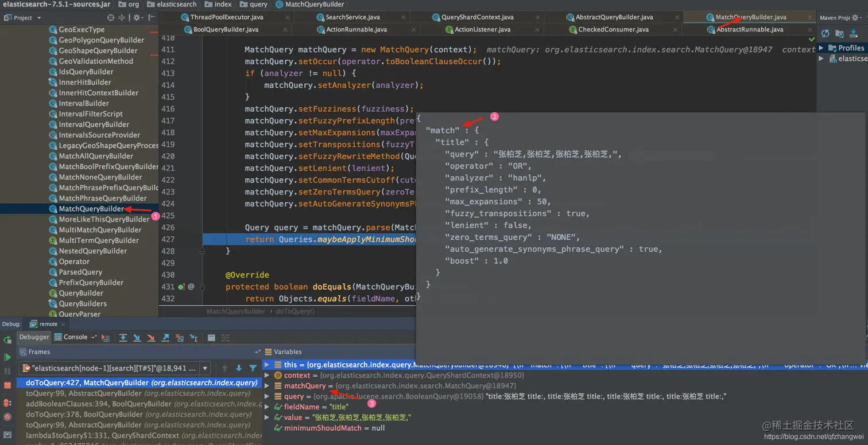Click Step Over in debugger toolbar
868x445 pixels.
click(x=123, y=338)
